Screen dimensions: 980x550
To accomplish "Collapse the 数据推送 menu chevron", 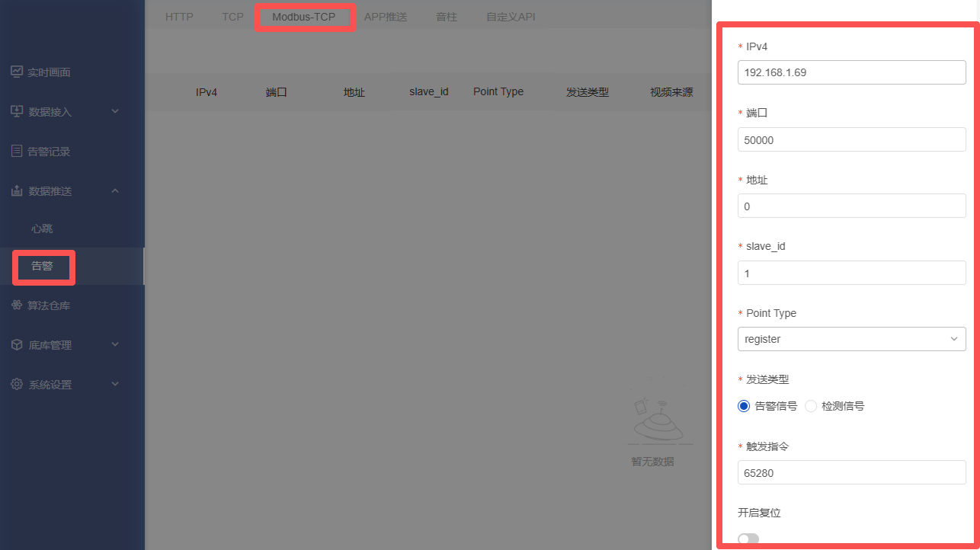I will click(x=115, y=190).
